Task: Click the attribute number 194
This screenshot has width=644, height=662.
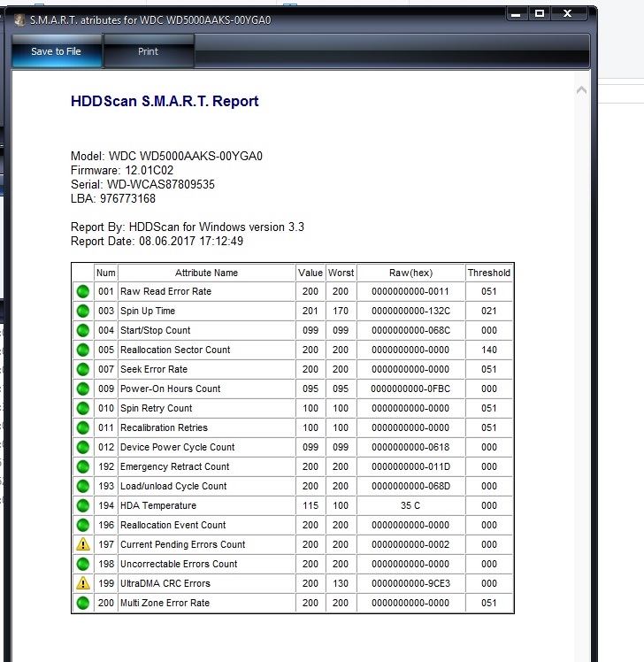Action: [x=106, y=505]
